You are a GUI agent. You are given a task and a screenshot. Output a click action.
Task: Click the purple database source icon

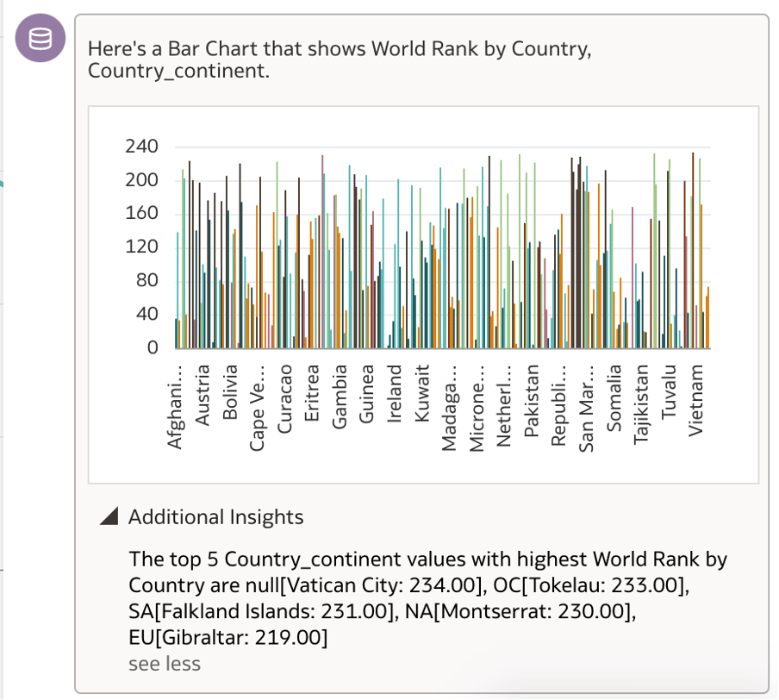tap(40, 38)
